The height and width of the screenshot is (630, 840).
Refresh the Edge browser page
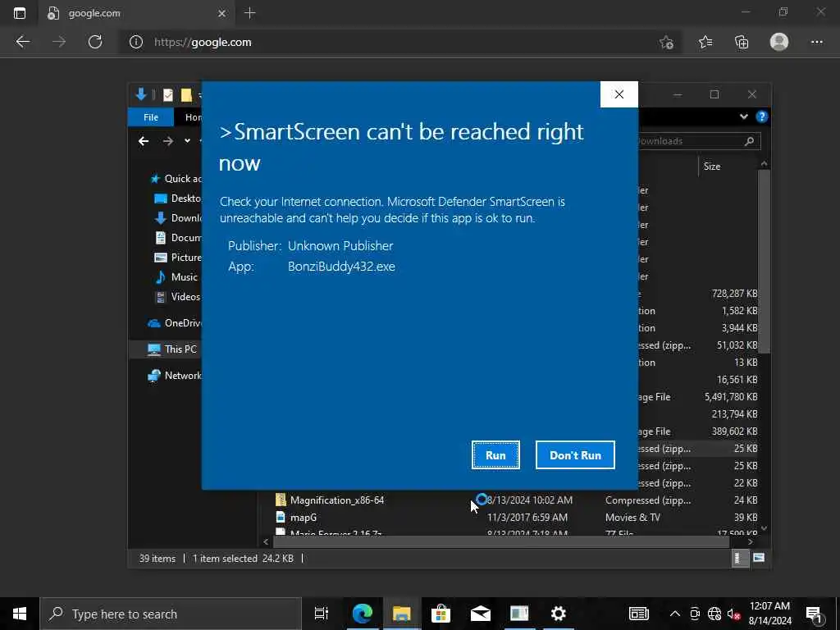95,42
